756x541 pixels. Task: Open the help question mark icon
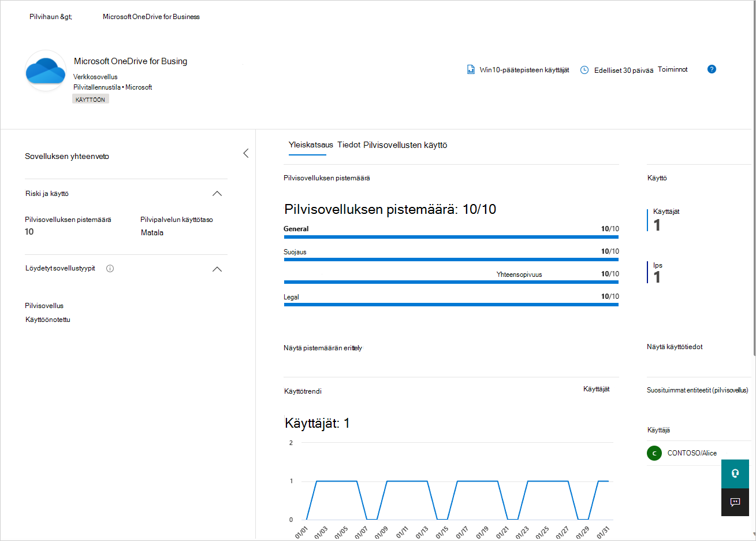click(x=712, y=69)
